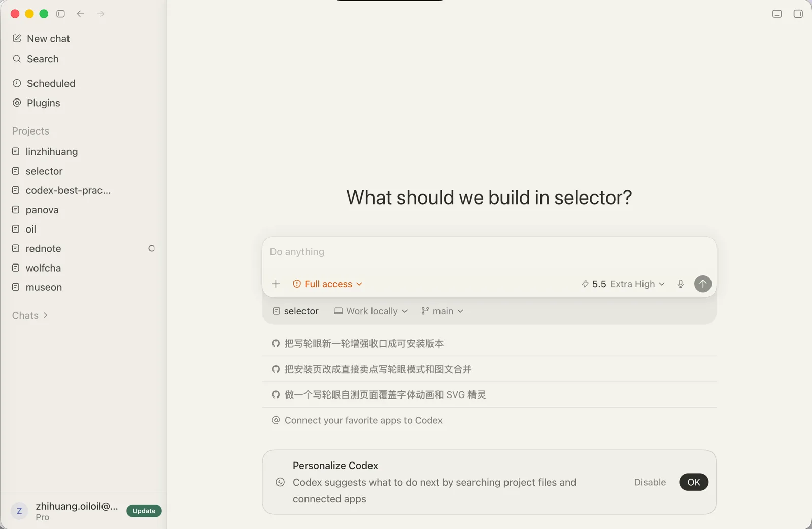Click OK in Personalize Codex card

pos(694,482)
